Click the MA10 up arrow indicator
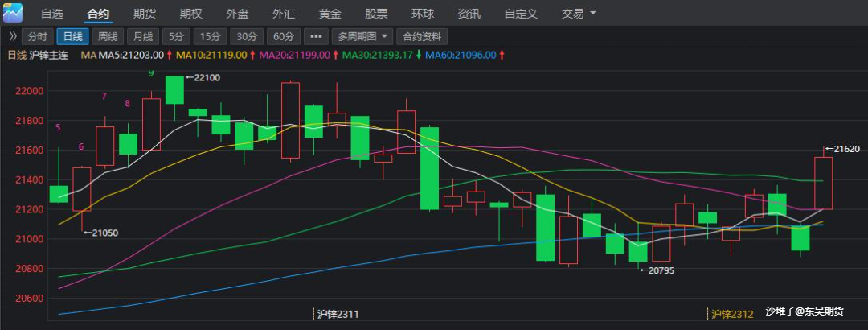Image resolution: width=868 pixels, height=330 pixels. click(253, 55)
